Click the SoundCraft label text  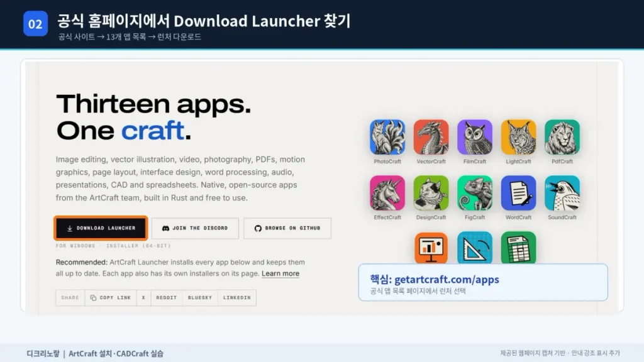(x=562, y=217)
